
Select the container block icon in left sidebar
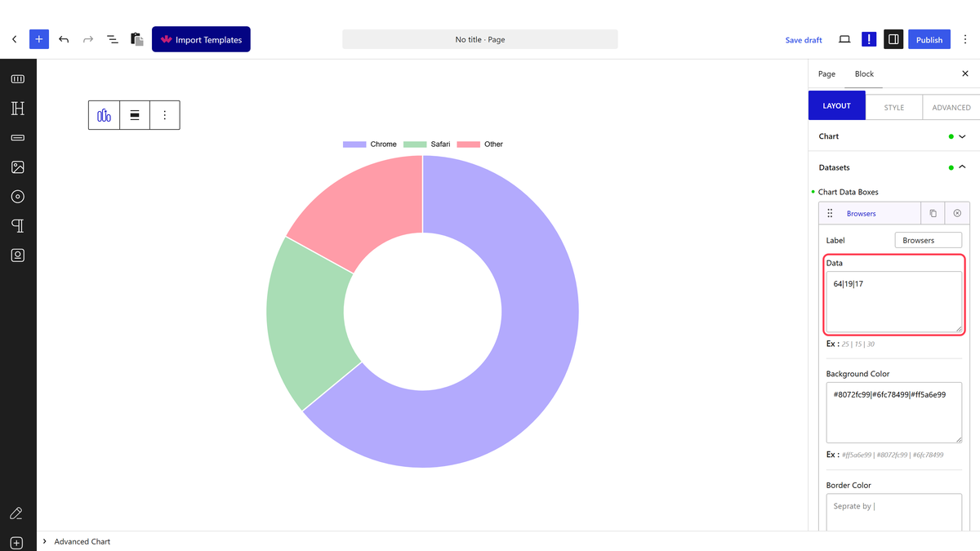(18, 79)
